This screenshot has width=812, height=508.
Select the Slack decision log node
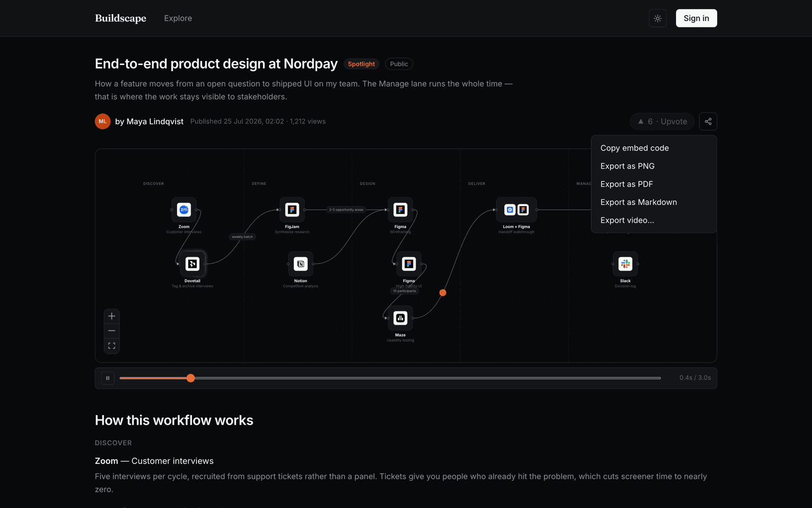(625, 264)
